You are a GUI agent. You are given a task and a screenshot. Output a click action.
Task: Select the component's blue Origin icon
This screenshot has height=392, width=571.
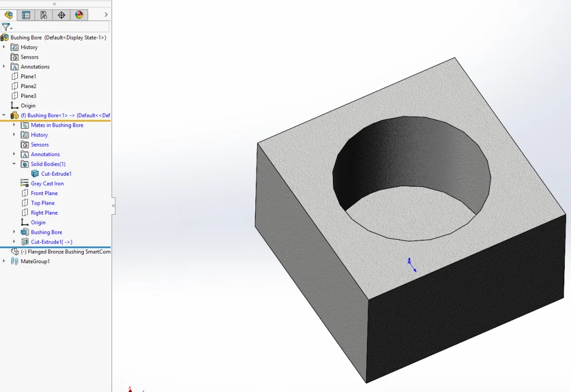tap(25, 222)
